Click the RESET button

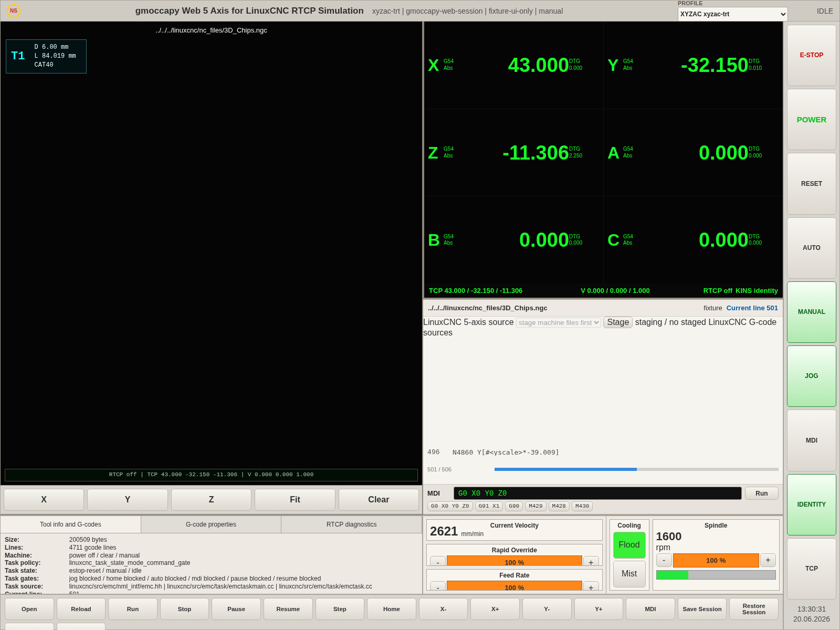click(811, 184)
